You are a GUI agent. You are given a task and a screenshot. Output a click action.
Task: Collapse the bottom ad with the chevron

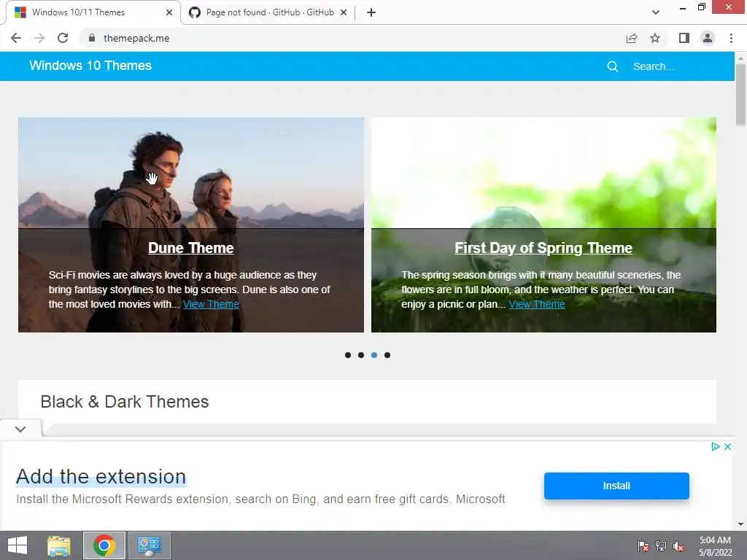coord(20,429)
